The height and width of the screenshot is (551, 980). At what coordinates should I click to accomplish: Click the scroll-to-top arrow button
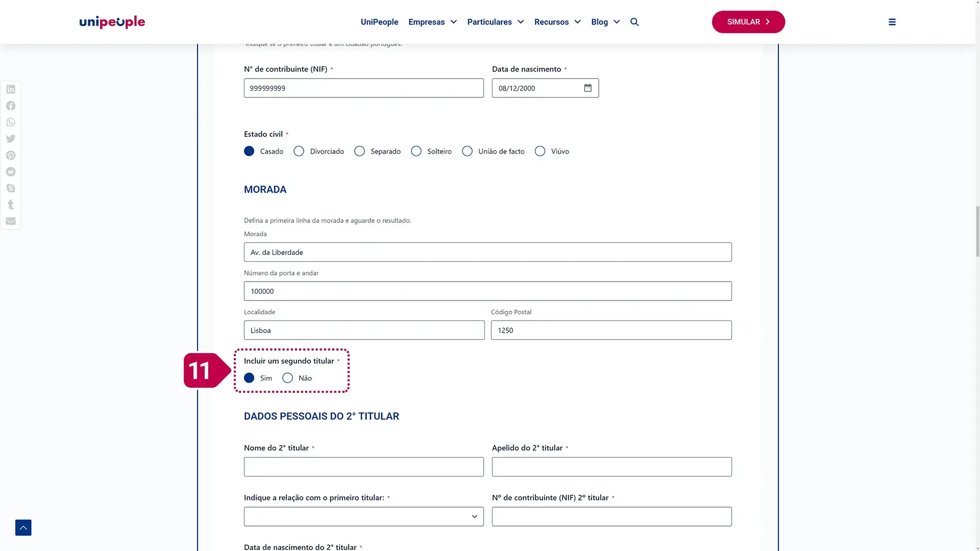(23, 528)
